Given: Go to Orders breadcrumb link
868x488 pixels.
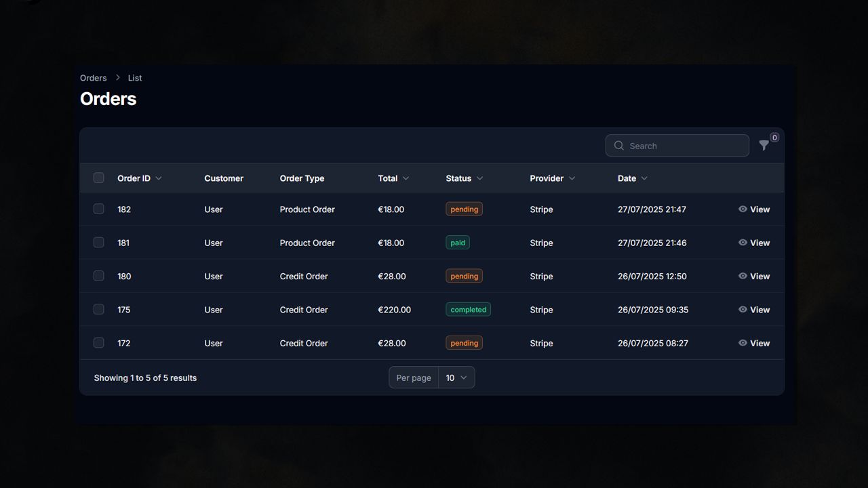Looking at the screenshot, I should point(93,78).
